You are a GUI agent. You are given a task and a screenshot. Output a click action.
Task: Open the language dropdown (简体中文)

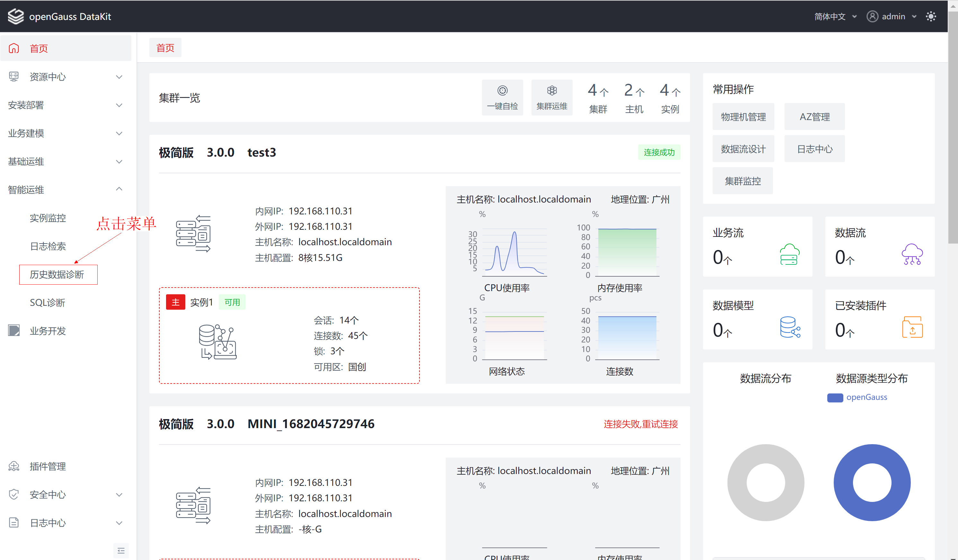(835, 16)
